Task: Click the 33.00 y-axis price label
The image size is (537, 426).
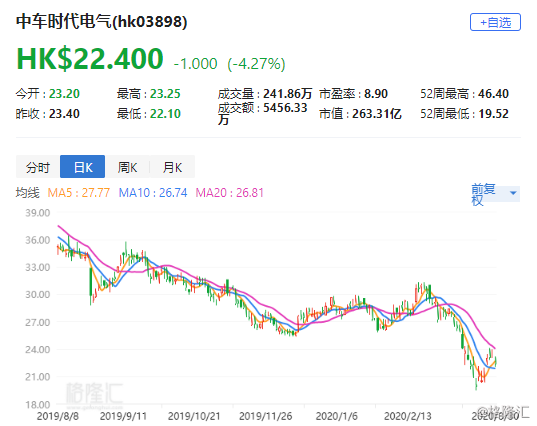Action: pos(38,267)
